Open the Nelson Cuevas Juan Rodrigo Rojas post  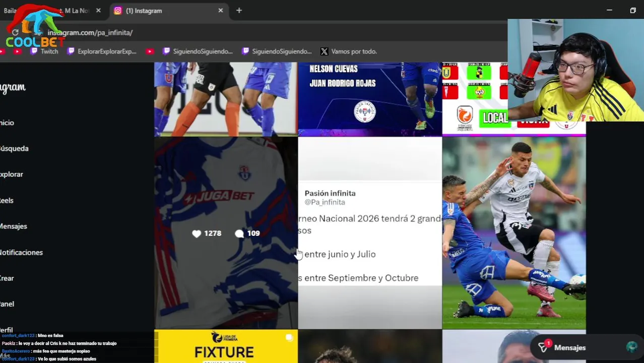pyautogui.click(x=370, y=99)
